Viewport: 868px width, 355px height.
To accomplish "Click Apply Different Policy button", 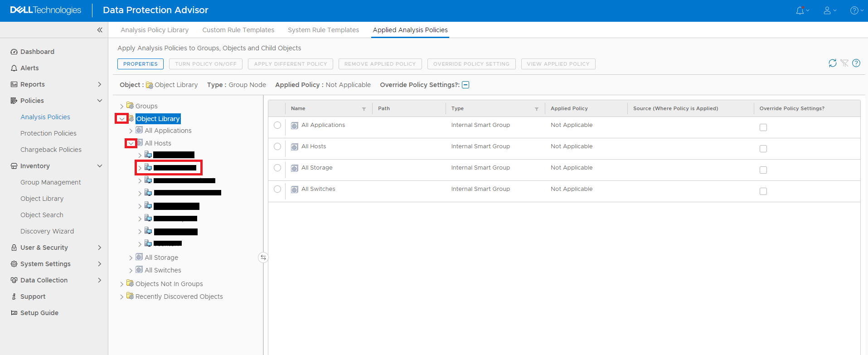I will 291,64.
